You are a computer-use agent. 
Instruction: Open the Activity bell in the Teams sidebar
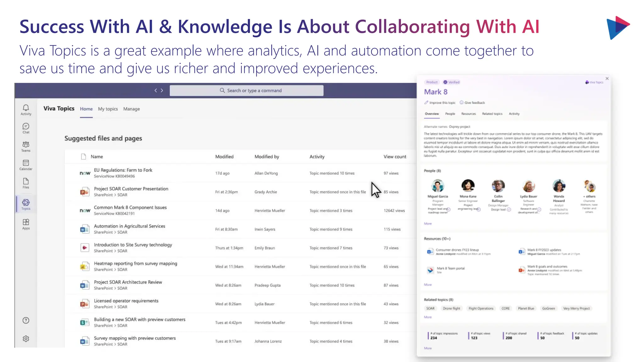tap(26, 110)
